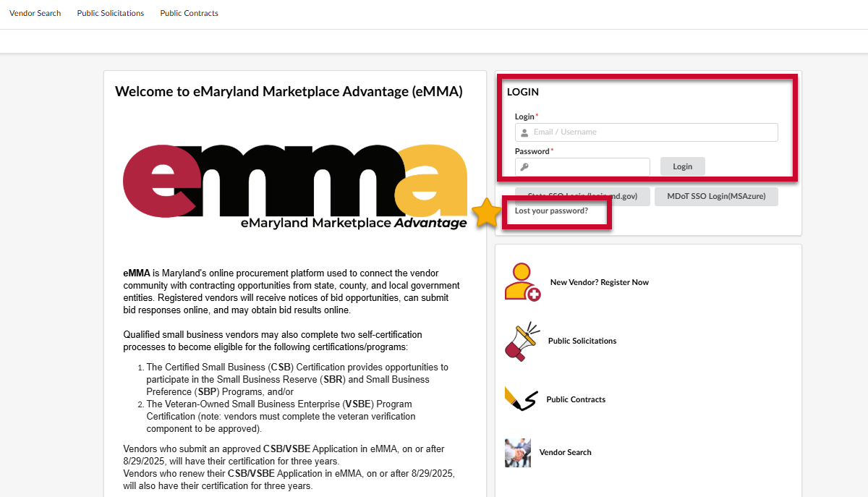The height and width of the screenshot is (497, 868).
Task: Open Public Solicitations link in side panel
Action: 582,341
